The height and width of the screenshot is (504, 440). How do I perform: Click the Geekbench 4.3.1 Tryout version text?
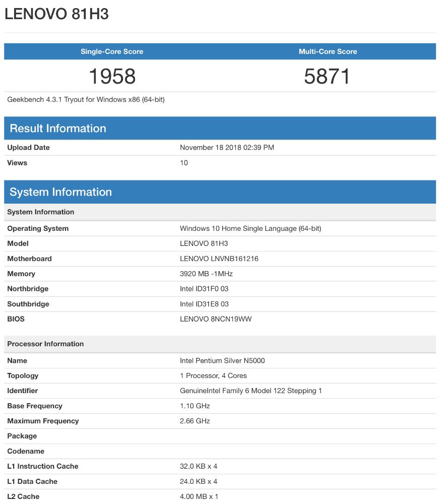tap(86, 99)
